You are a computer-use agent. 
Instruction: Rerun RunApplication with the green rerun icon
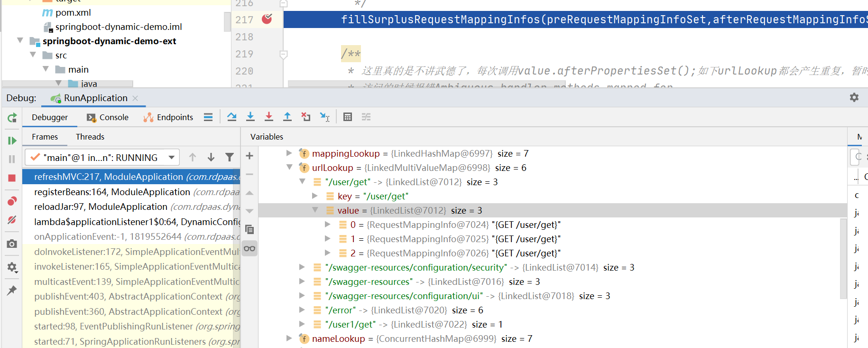click(12, 118)
